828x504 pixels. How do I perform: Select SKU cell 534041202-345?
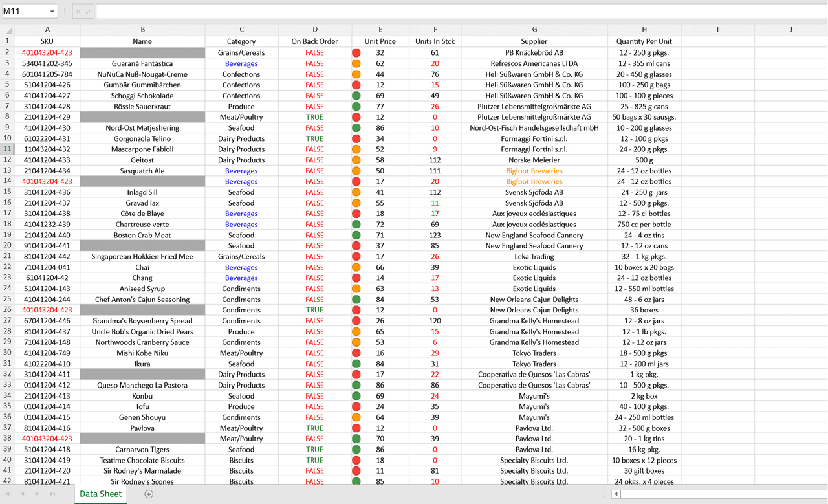tap(47, 63)
